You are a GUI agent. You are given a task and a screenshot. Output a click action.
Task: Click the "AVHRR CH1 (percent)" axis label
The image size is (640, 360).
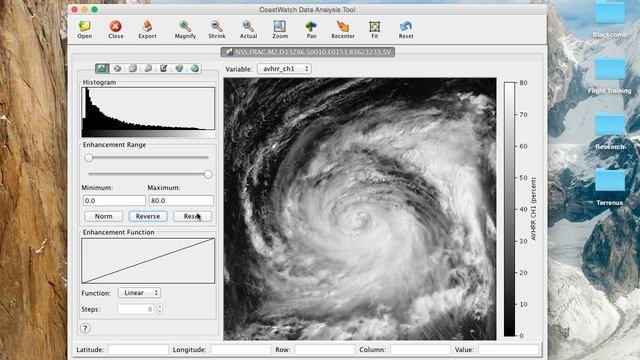click(x=533, y=209)
